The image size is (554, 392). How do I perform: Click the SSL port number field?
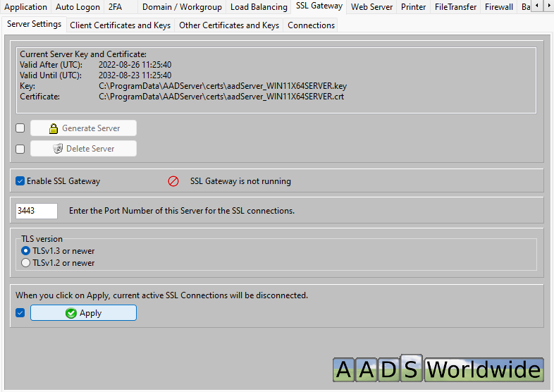(x=36, y=211)
